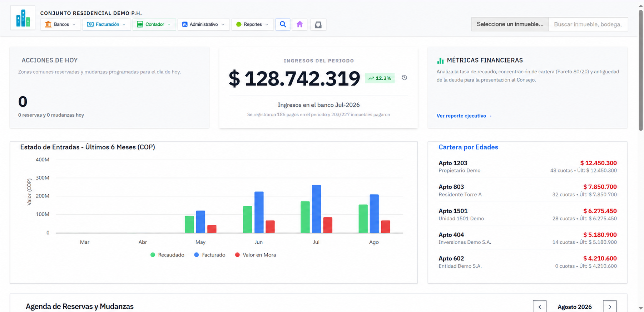This screenshot has width=644, height=312.
Task: Click 'Ingresos en el banco Jul-2026' text
Action: pyautogui.click(x=319, y=105)
